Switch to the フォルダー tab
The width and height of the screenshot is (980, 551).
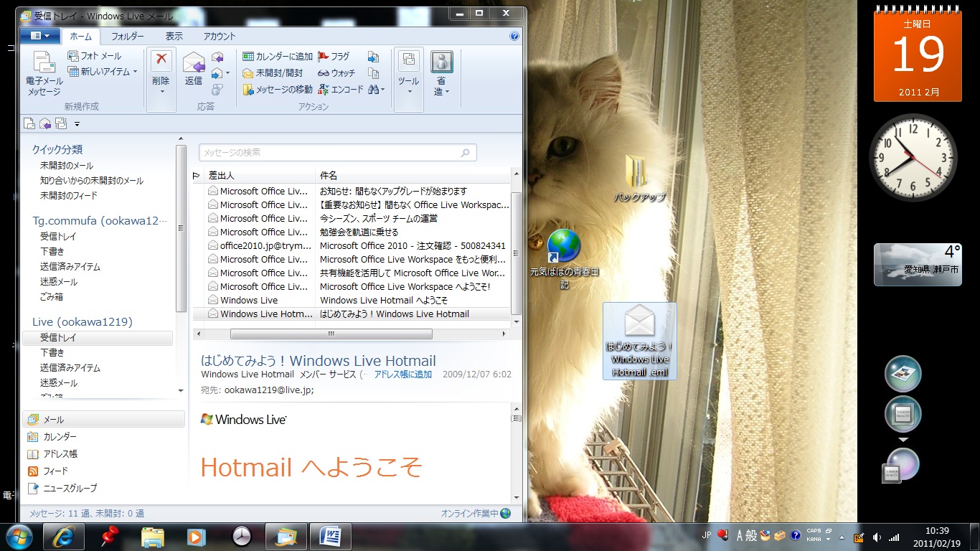pyautogui.click(x=128, y=37)
